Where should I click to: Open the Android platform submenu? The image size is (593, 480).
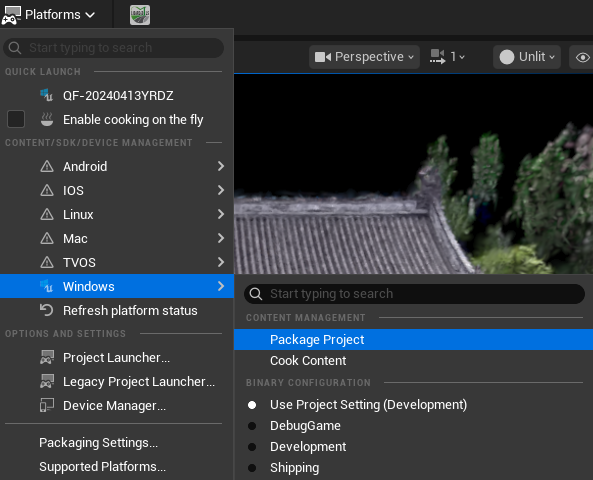pos(117,166)
